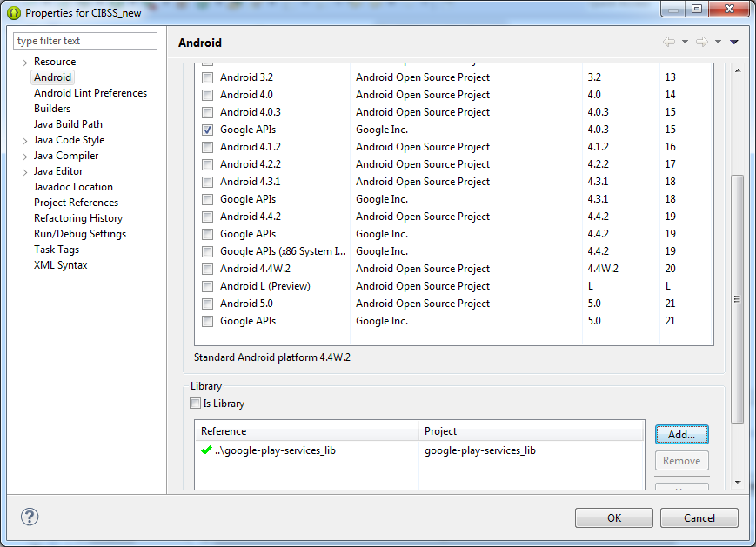Open the back history dropdown arrow

(x=685, y=42)
